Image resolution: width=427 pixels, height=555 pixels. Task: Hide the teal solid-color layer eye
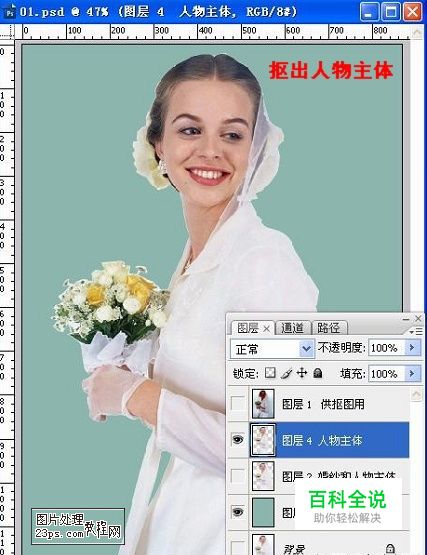(237, 512)
